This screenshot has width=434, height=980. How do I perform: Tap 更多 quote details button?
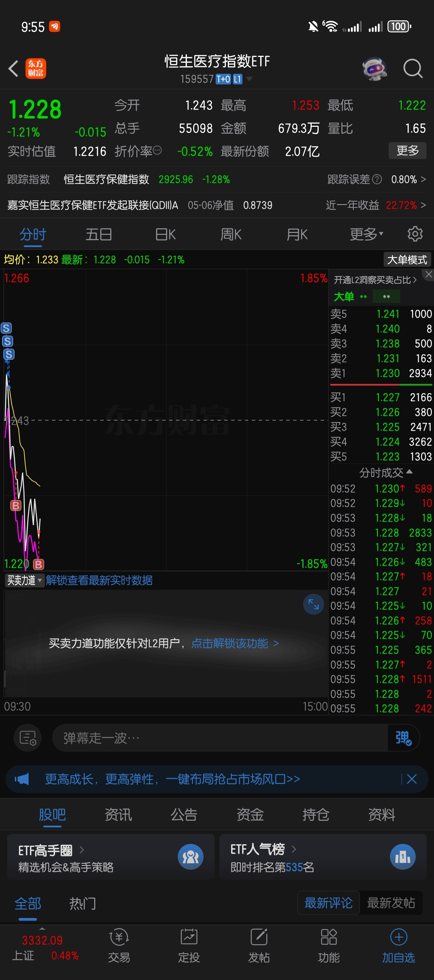tap(407, 151)
